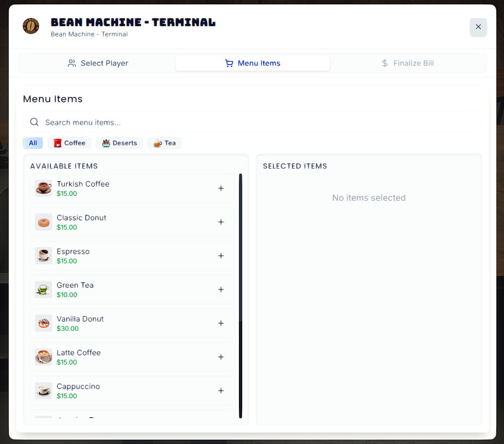This screenshot has width=504, height=444.
Task: Focus the Search menu items field
Action: click(x=253, y=122)
